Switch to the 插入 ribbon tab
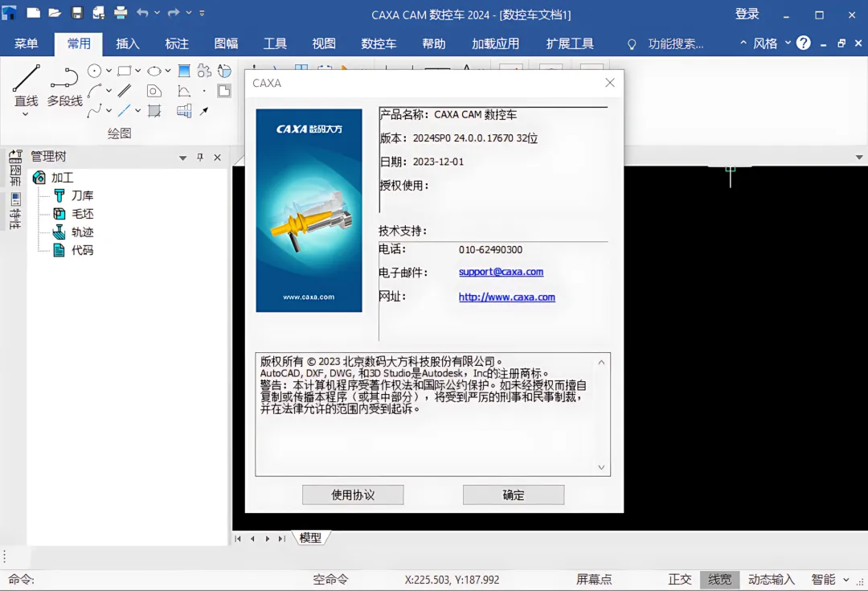 [x=127, y=43]
